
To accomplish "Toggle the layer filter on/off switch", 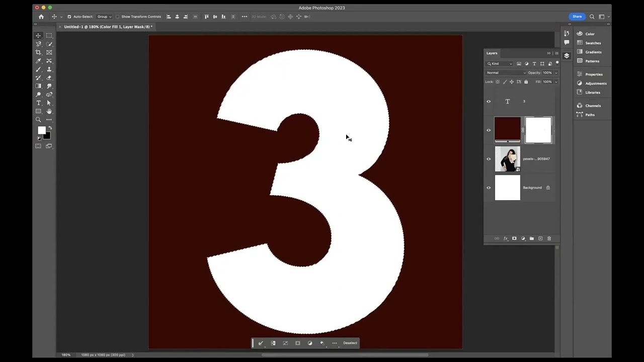I will click(x=557, y=63).
